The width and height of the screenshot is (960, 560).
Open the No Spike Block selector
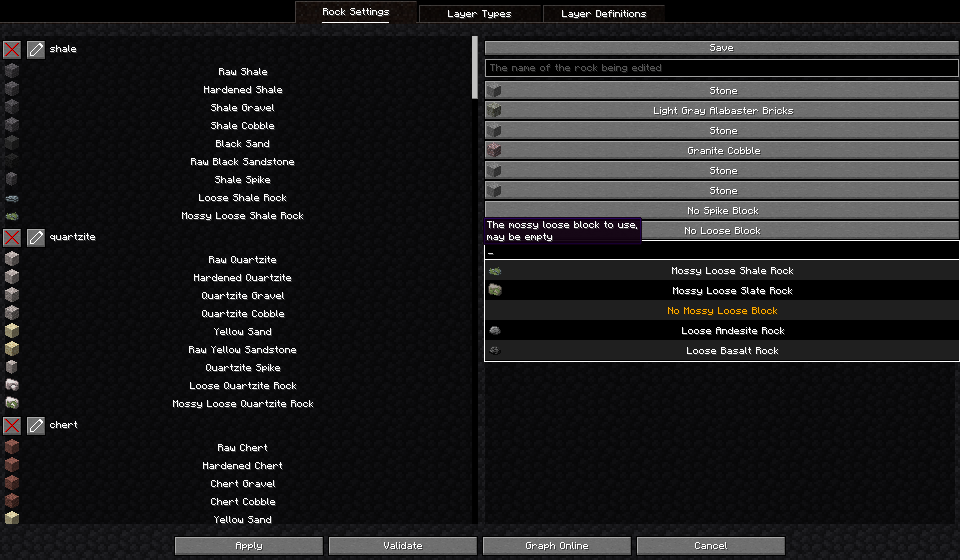[721, 210]
